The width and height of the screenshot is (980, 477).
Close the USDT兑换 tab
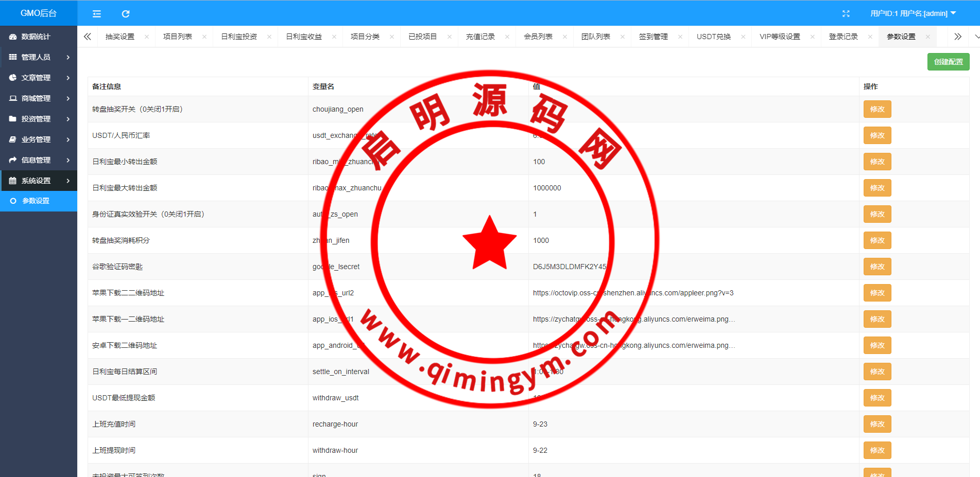[743, 37]
